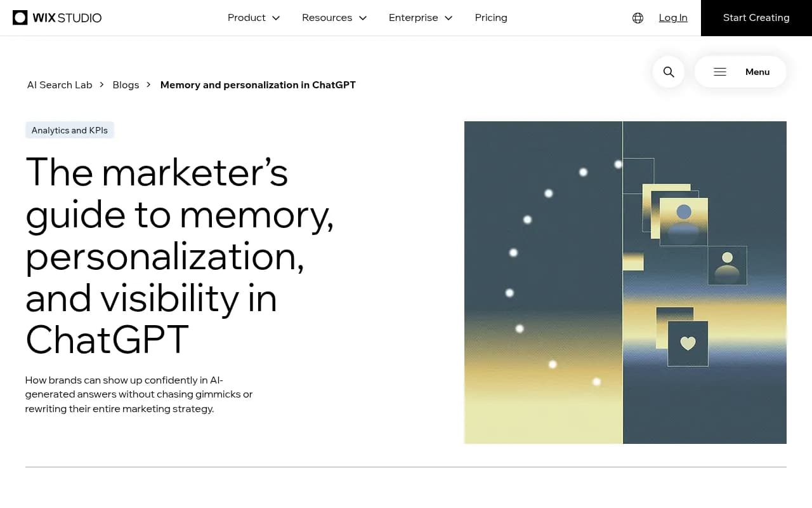This screenshot has height=508, width=812.
Task: Open the language globe selector
Action: point(638,18)
